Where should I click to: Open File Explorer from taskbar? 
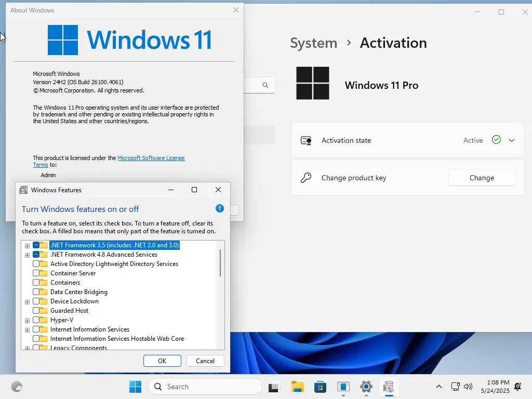coord(297,387)
